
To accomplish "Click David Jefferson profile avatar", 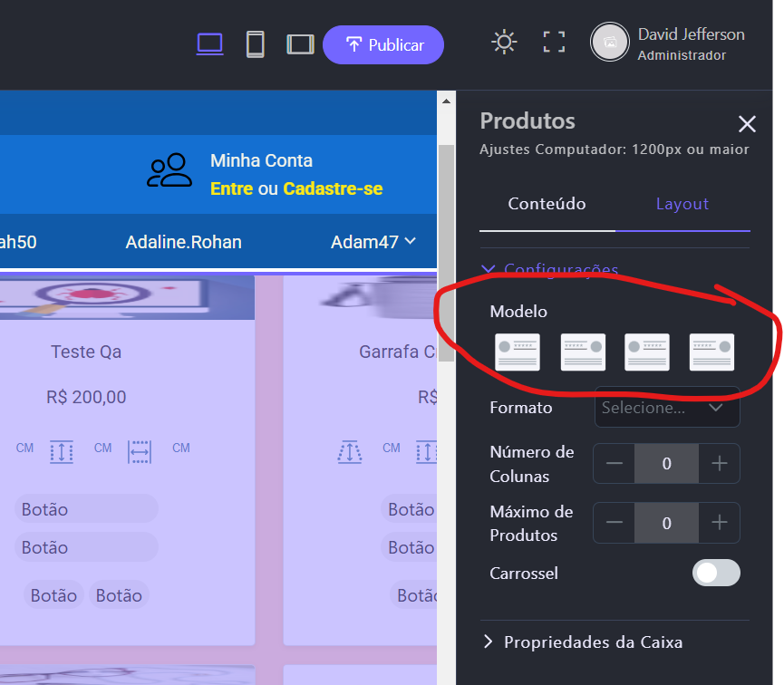I will click(610, 42).
